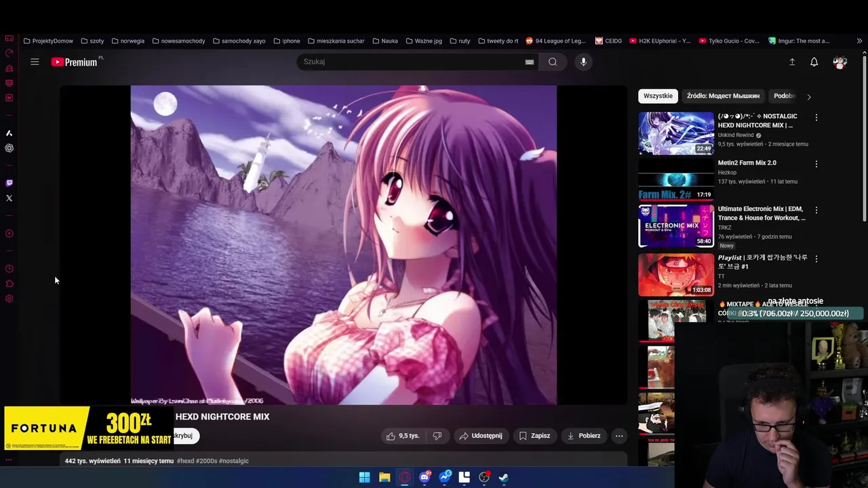Open Steam from the taskbar

coord(504,477)
